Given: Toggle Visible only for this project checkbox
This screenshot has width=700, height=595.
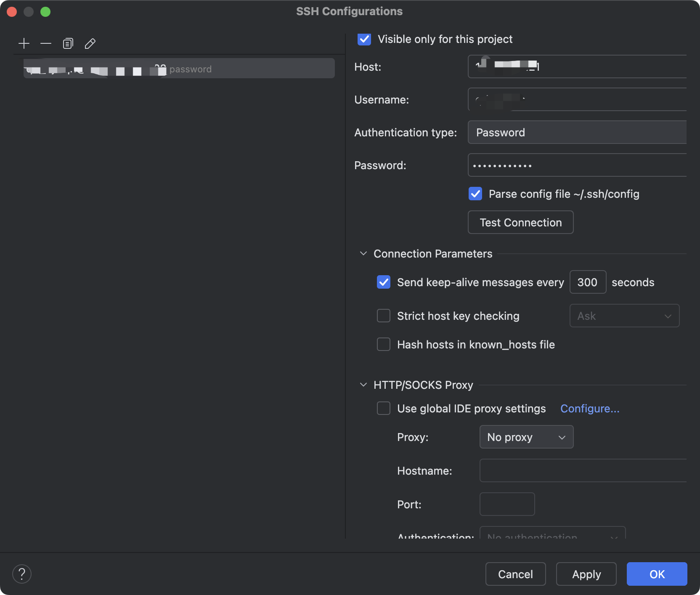Looking at the screenshot, I should 364,39.
